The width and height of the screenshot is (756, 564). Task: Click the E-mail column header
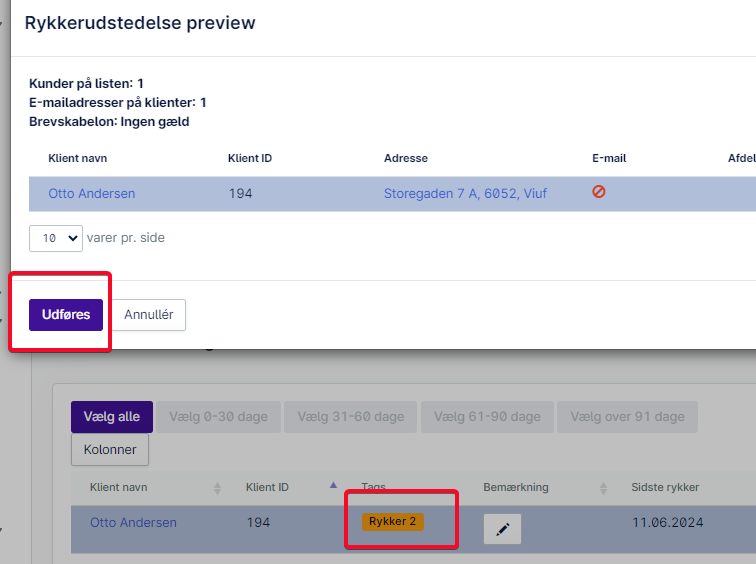coord(609,158)
